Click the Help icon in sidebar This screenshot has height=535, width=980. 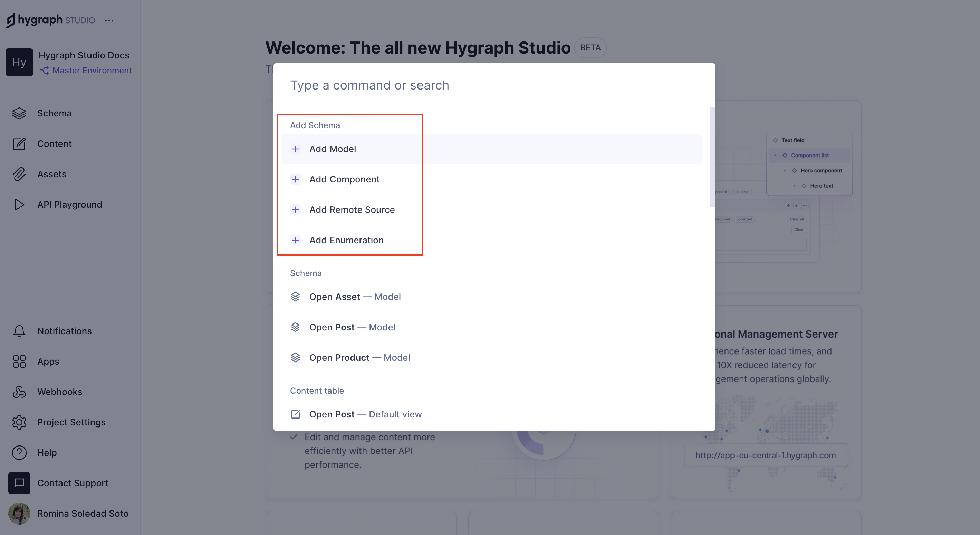click(x=19, y=453)
